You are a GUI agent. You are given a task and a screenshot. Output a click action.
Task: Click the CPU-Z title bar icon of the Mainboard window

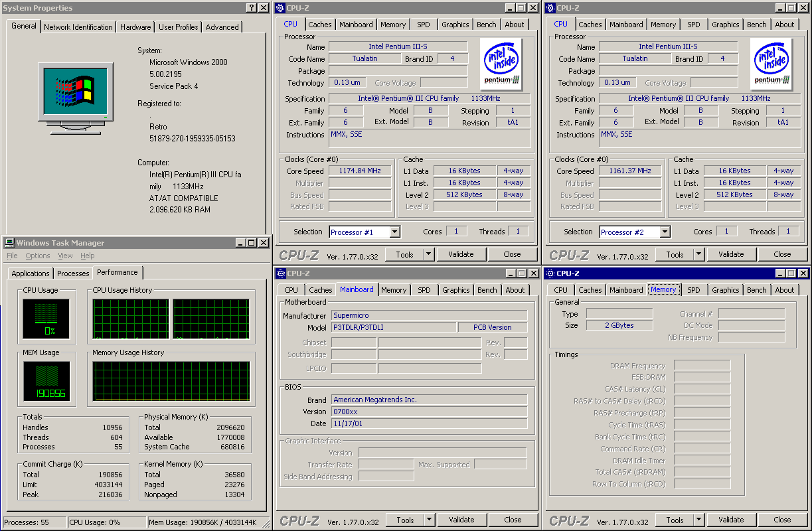click(280, 273)
